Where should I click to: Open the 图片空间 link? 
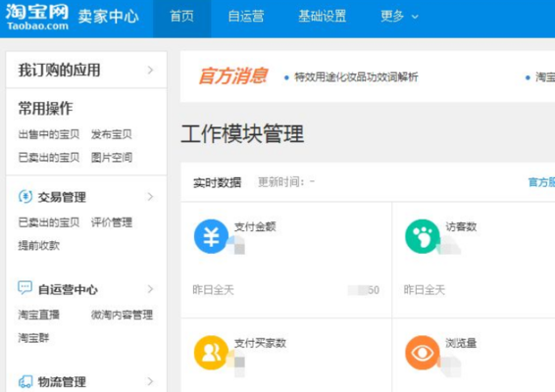coord(112,158)
